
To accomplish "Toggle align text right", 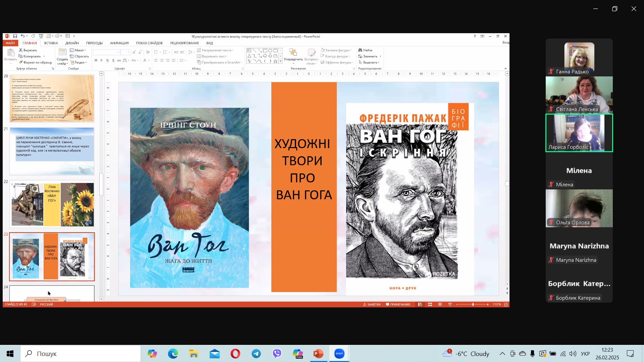I will coord(167,60).
